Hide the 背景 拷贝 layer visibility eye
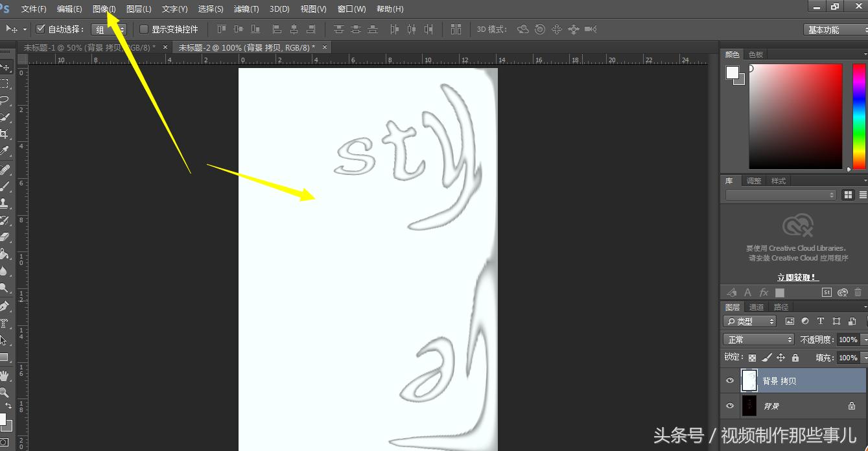 pos(730,380)
